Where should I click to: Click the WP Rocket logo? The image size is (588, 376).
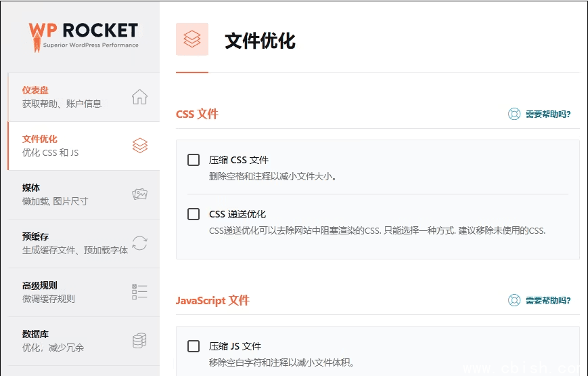(83, 35)
